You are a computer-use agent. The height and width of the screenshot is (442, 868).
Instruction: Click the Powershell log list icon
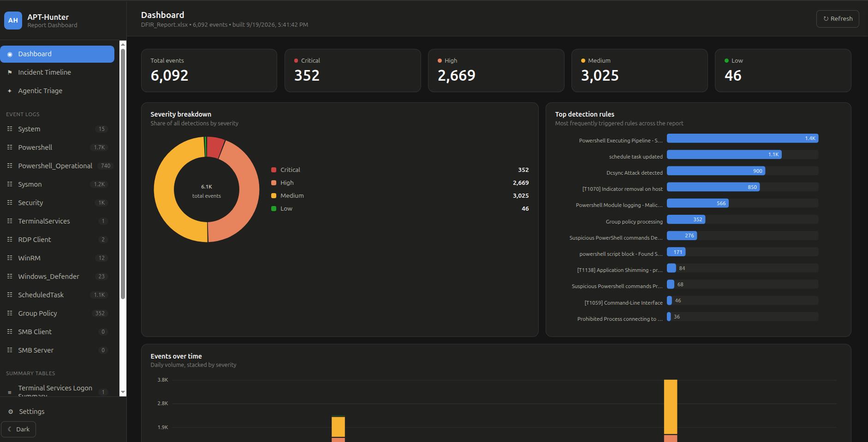(x=10, y=147)
